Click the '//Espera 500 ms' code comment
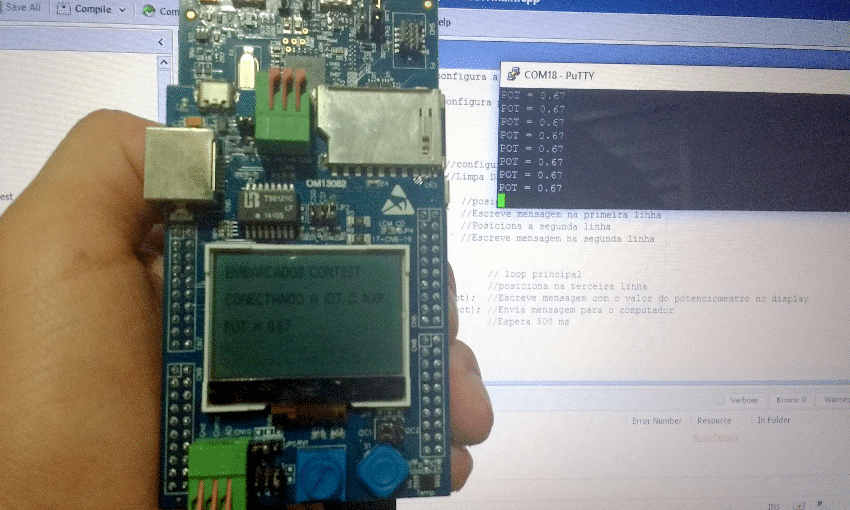This screenshot has height=510, width=850. 528,322
